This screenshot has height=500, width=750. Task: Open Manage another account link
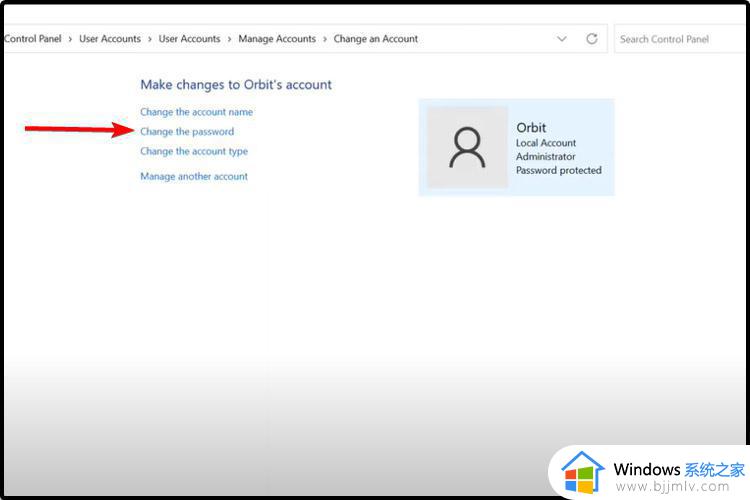(x=194, y=177)
